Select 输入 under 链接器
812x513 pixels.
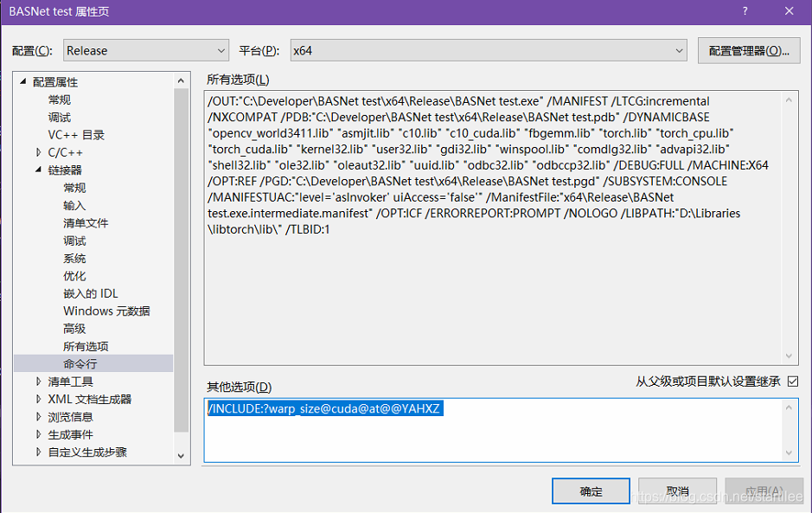tap(74, 205)
